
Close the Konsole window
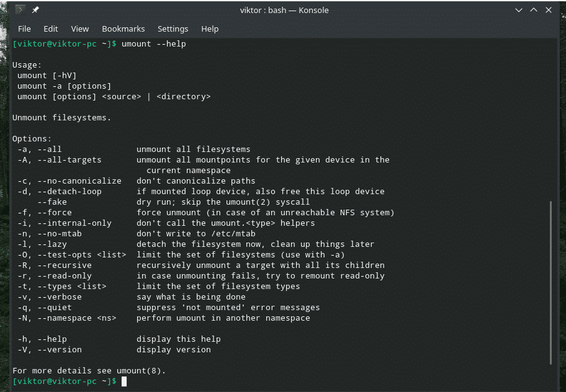tap(549, 10)
